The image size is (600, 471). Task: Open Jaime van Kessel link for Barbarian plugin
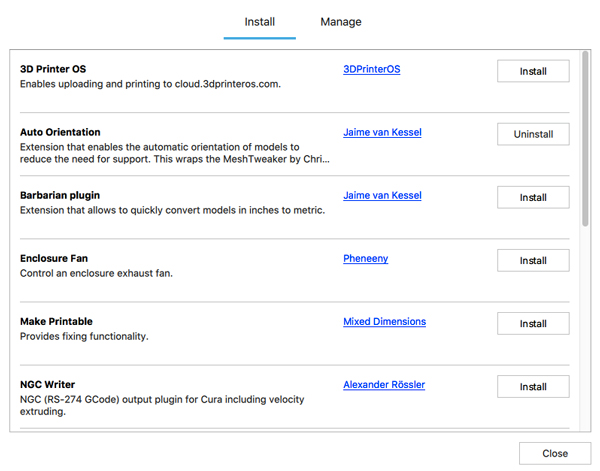point(382,195)
